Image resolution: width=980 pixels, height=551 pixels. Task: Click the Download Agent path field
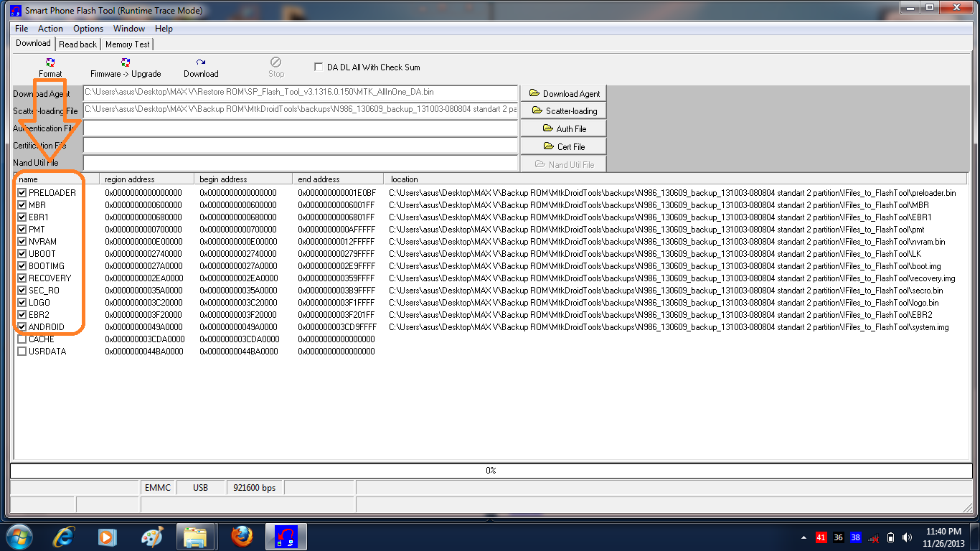[301, 93]
